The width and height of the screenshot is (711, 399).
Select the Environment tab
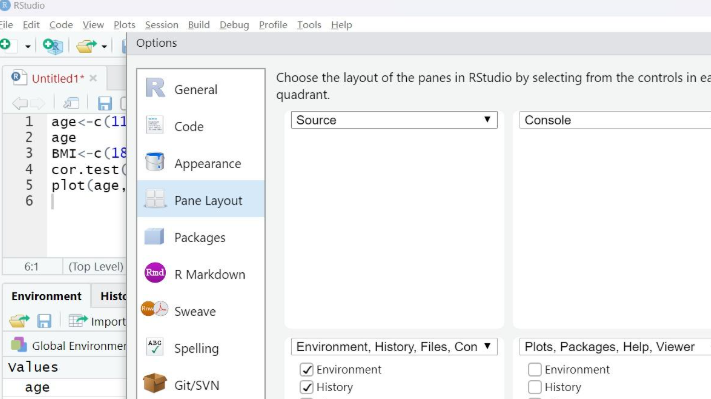coord(46,296)
